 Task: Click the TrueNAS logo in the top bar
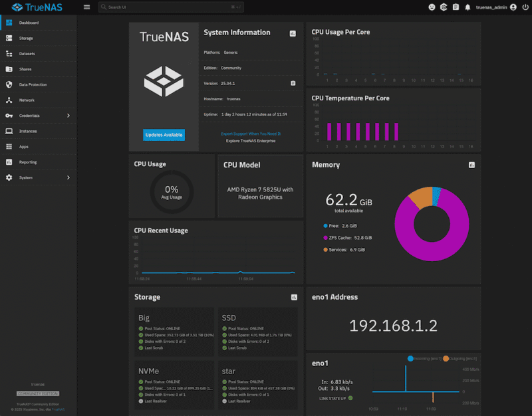point(37,7)
